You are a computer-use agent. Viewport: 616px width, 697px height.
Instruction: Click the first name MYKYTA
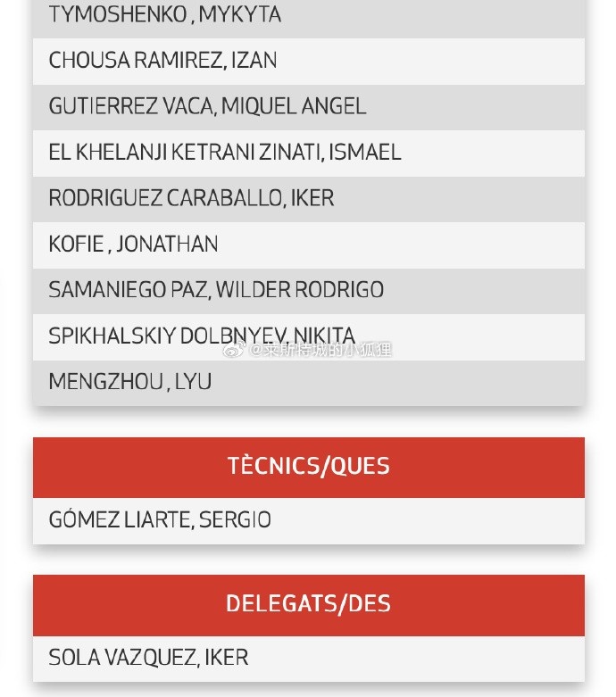[239, 15]
